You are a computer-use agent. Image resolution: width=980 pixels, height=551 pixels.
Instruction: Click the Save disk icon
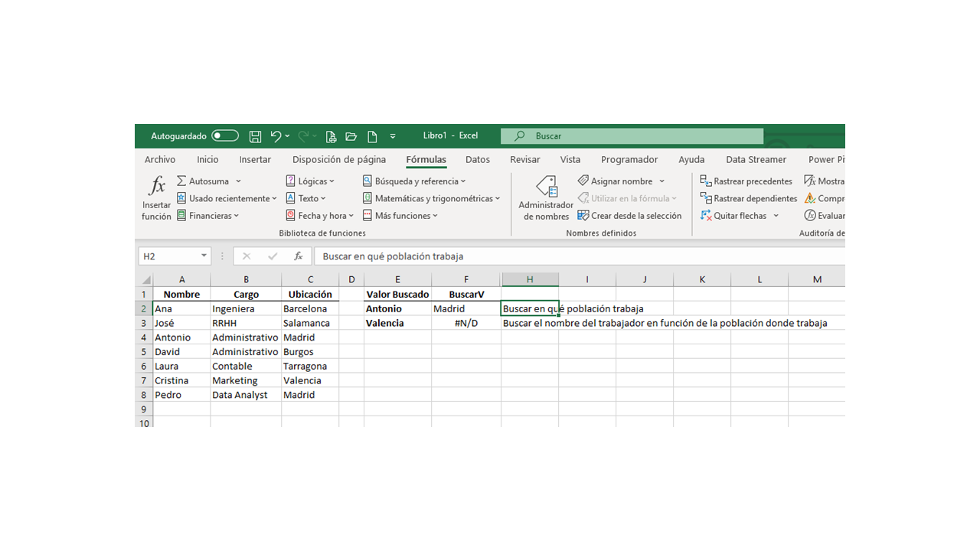click(x=256, y=136)
